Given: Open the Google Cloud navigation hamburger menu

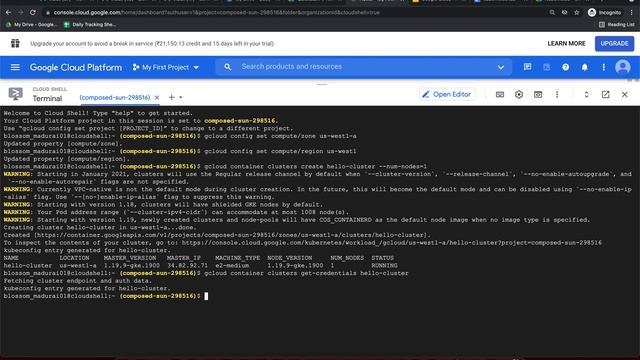Looking at the screenshot, I should click(x=15, y=67).
